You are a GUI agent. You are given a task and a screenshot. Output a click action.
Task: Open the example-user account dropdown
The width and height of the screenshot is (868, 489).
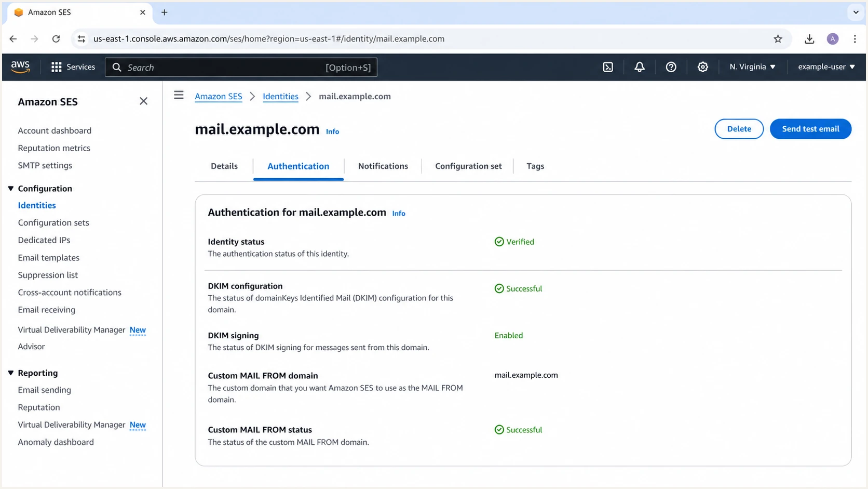[826, 67]
